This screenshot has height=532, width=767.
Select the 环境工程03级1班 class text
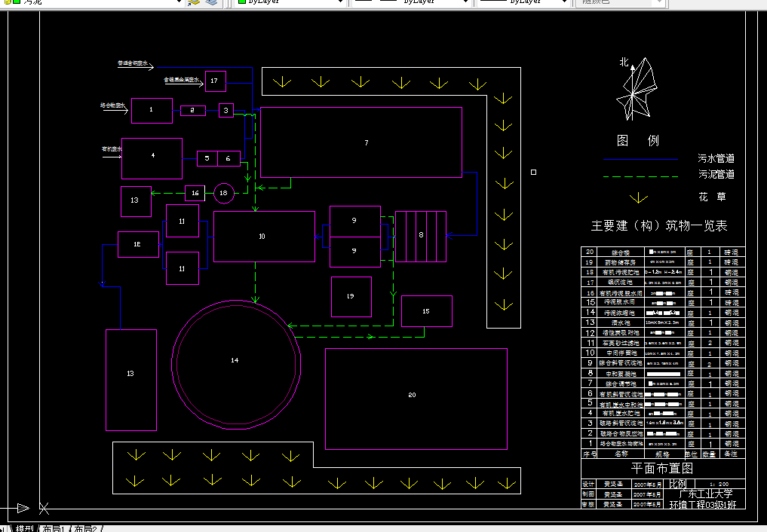pos(702,505)
